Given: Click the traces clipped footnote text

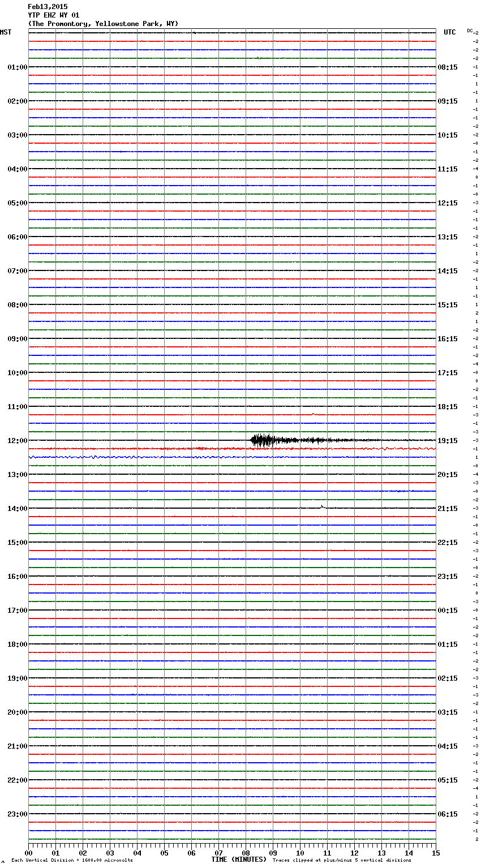Looking at the screenshot, I should 342,860.
